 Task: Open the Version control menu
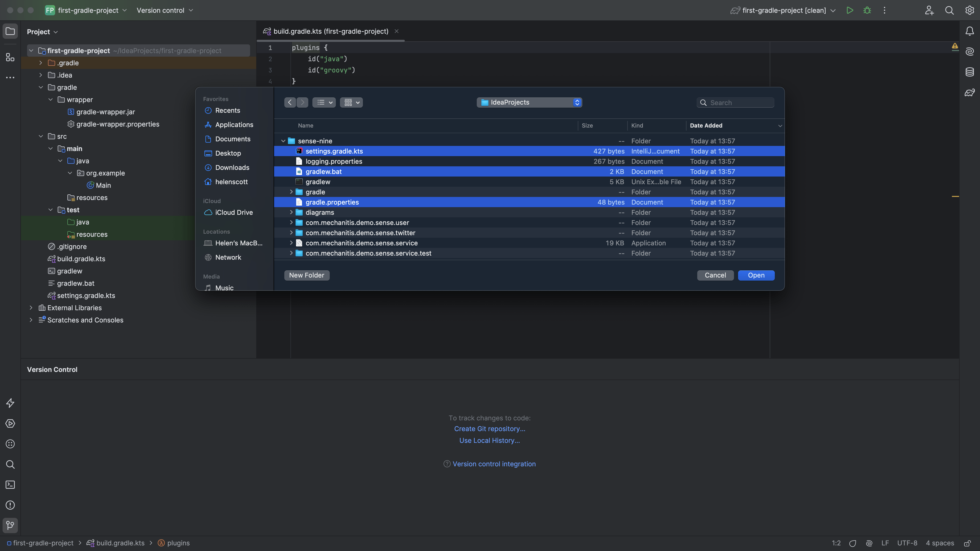point(165,10)
